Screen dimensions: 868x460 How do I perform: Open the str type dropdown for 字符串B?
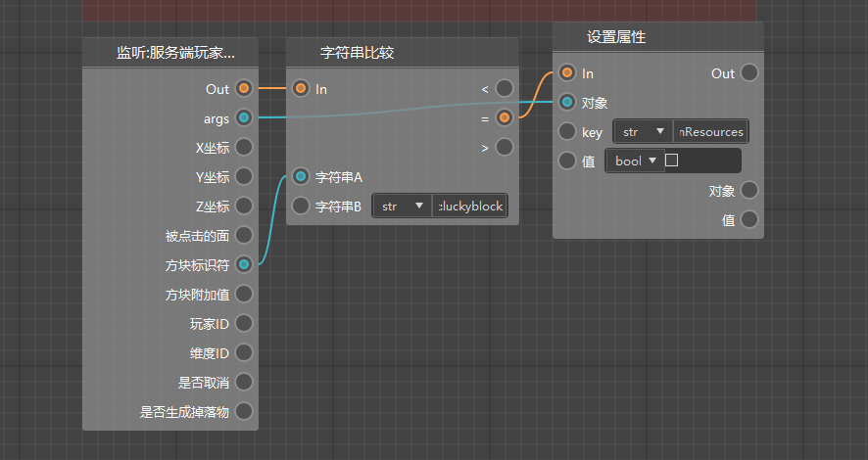point(403,207)
